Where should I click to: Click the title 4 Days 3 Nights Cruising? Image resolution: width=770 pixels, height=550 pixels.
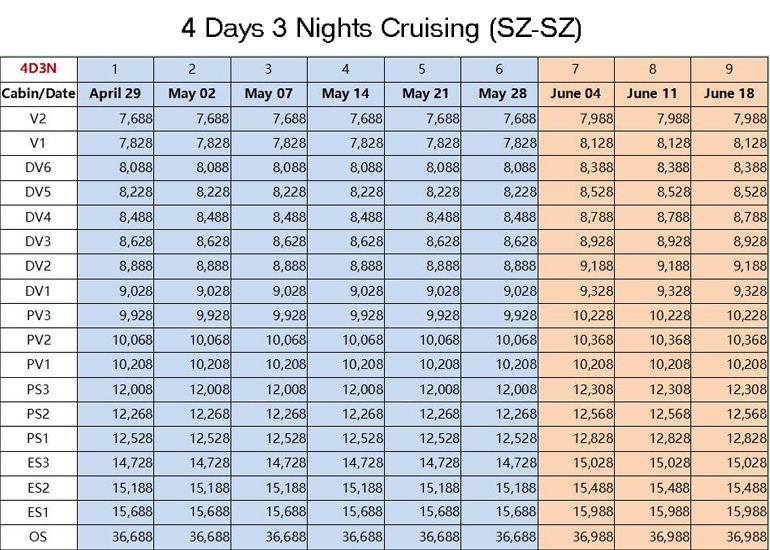point(382,28)
